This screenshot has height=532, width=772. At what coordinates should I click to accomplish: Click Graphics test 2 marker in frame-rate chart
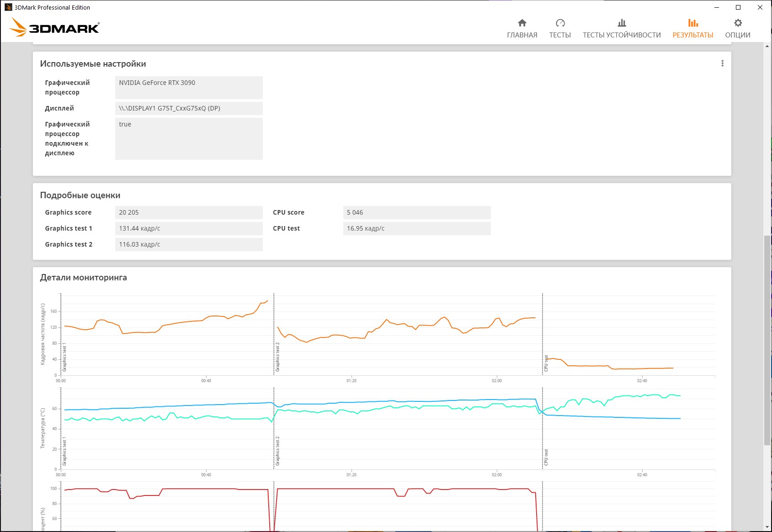tap(277, 357)
